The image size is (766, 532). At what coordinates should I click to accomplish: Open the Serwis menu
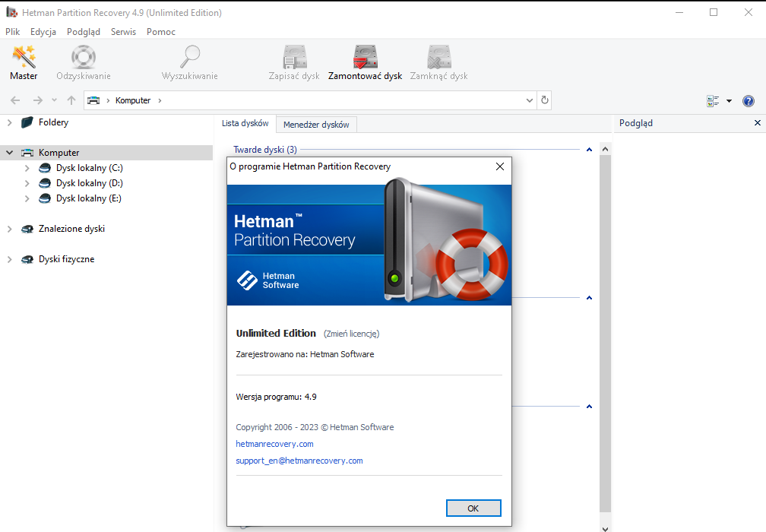pos(123,32)
